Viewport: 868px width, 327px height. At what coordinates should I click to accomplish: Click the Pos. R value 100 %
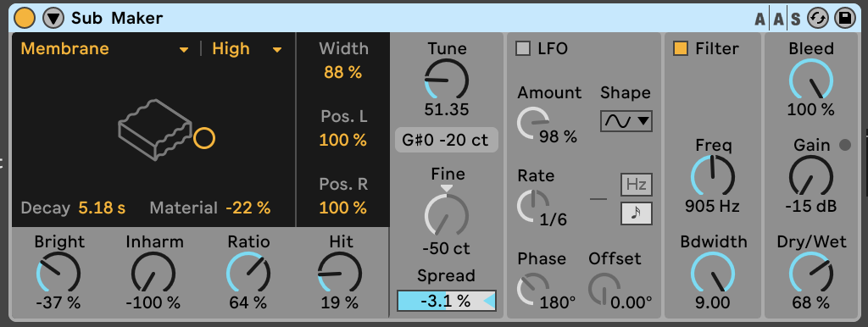pyautogui.click(x=343, y=208)
